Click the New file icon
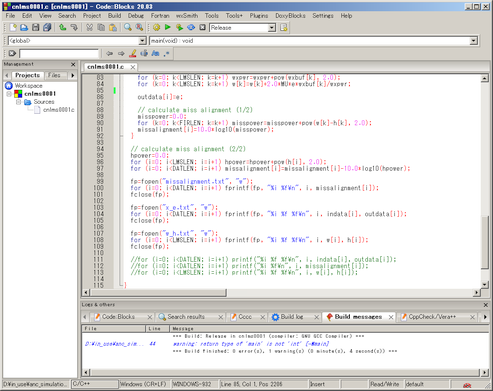The height and width of the screenshot is (391, 493). 13,28
